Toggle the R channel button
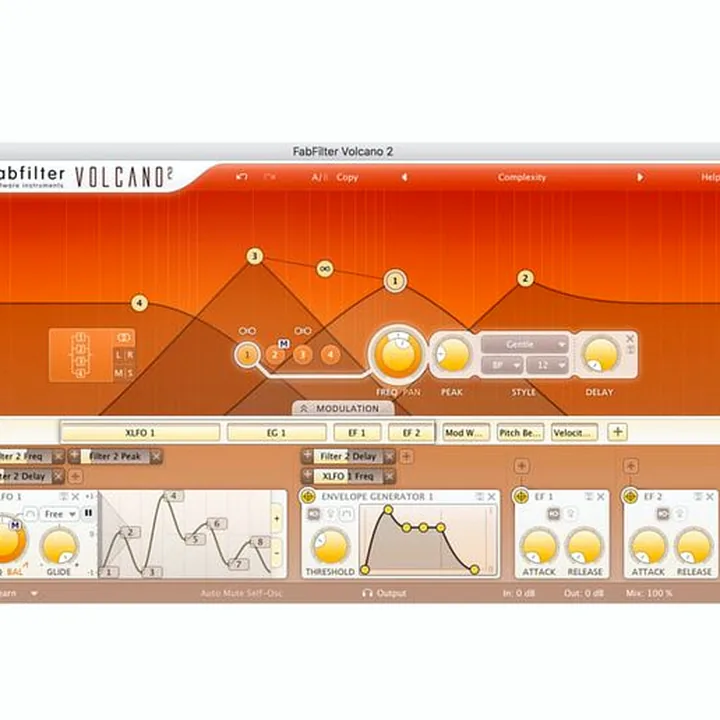The height and width of the screenshot is (720, 720). (129, 355)
